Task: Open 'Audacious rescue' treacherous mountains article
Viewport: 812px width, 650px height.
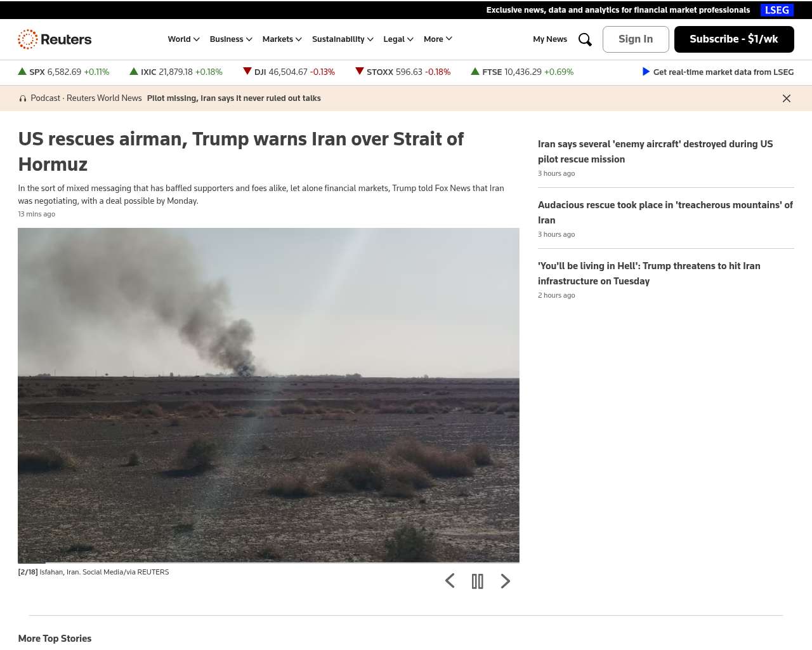Action: [665, 213]
